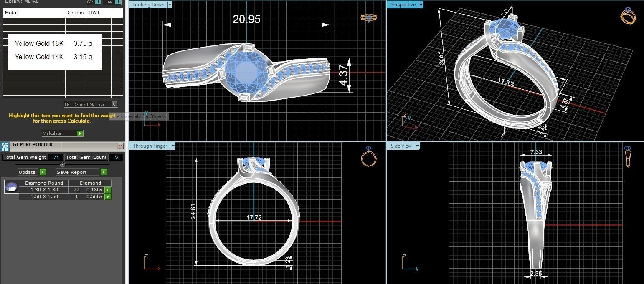Click the 3.15 g weight value
Viewport: 644px width, 284px height.
[83, 57]
